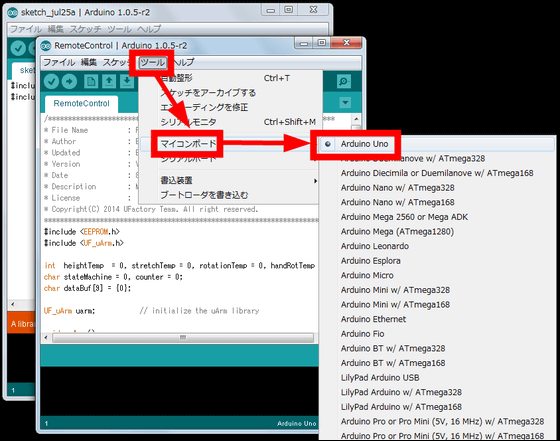
Task: Click Upload arrow button in RemoteControl window
Action: pyautogui.click(x=69, y=81)
